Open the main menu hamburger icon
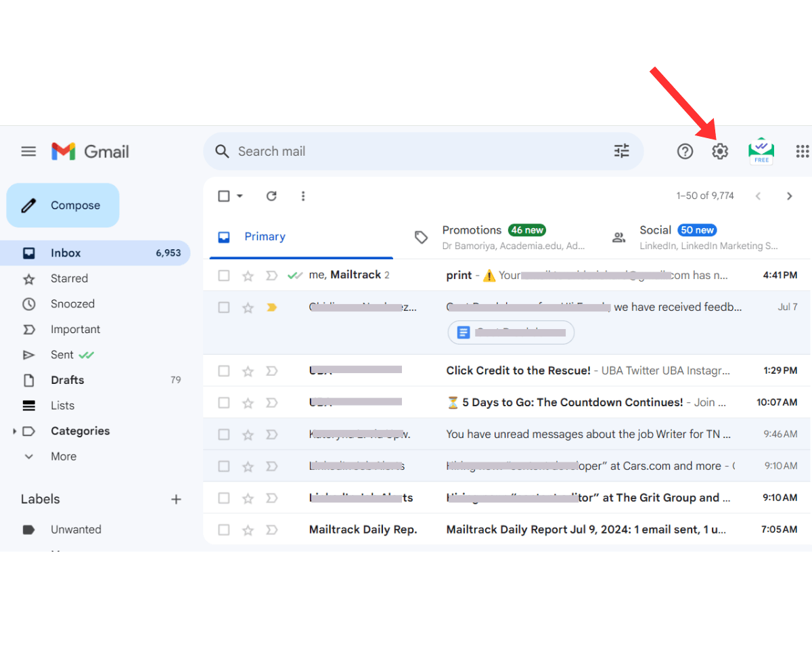 (x=28, y=152)
